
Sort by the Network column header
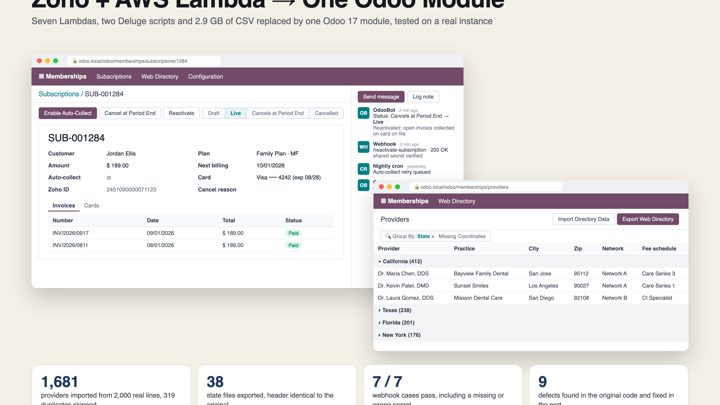tap(613, 248)
